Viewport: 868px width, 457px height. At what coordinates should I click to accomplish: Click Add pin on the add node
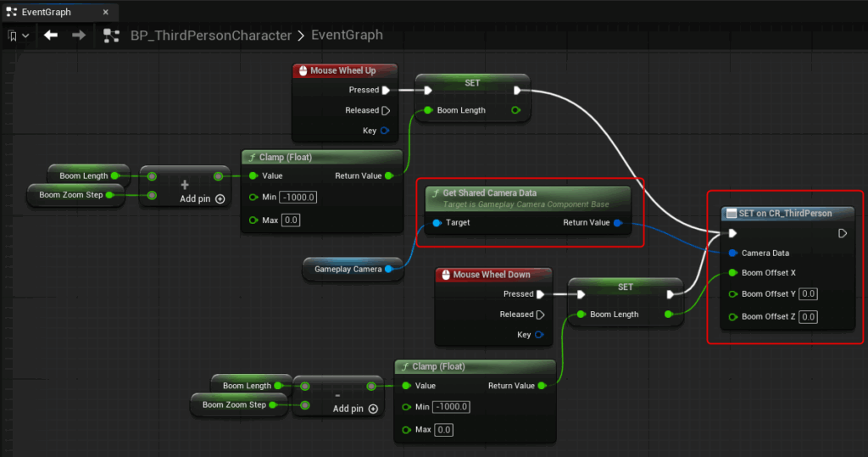click(202, 199)
